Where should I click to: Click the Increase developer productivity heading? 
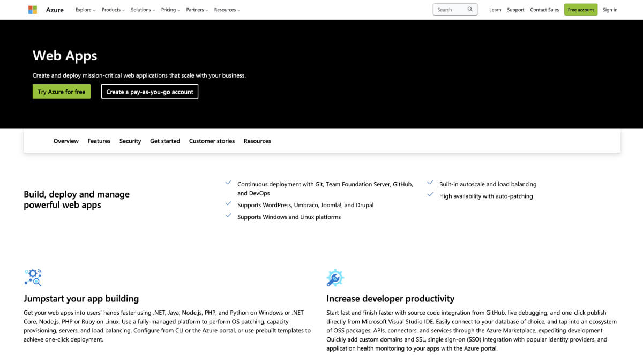coord(390,299)
